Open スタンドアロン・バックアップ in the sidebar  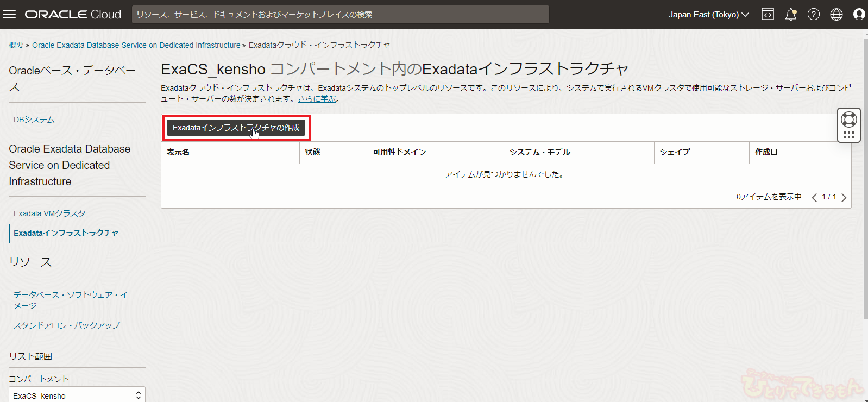click(x=66, y=325)
